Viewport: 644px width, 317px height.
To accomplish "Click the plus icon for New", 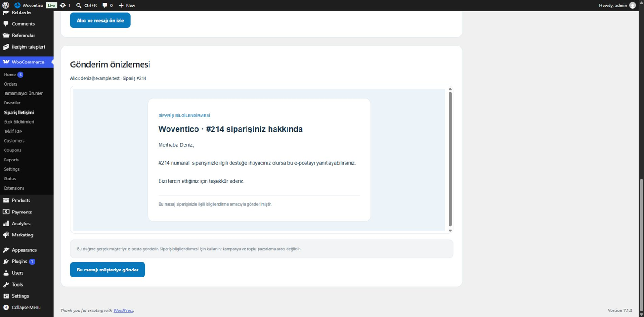I will (x=121, y=6).
